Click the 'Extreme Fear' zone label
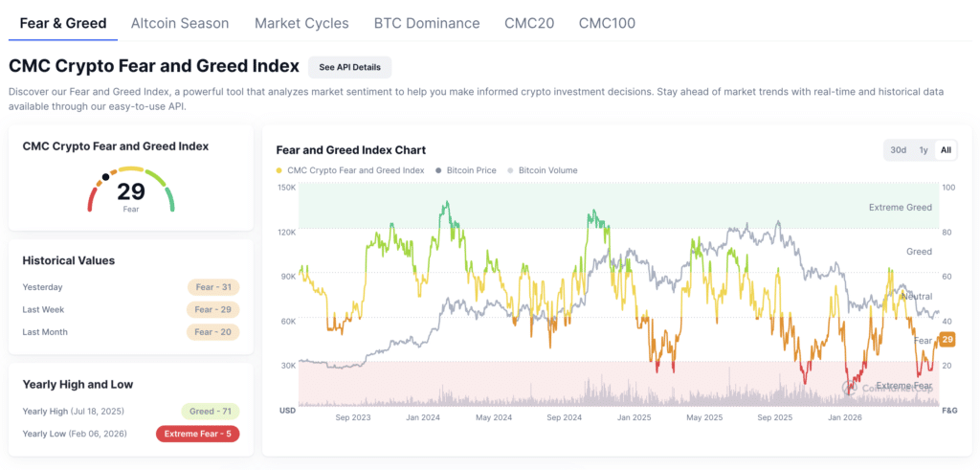 (904, 385)
